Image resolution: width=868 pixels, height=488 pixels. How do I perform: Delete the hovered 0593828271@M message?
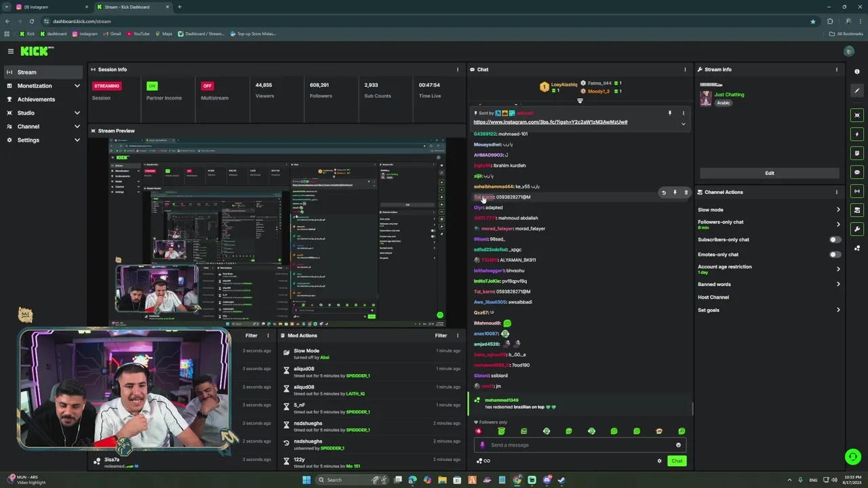686,192
